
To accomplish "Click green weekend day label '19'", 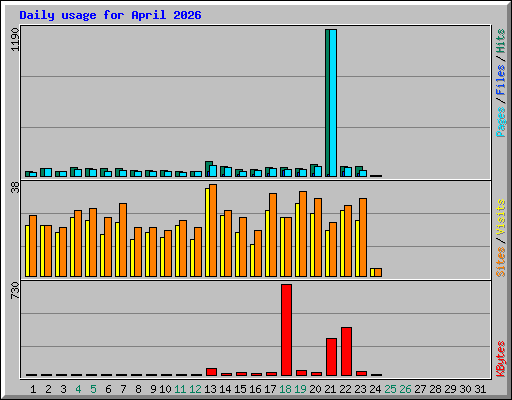I will tap(300, 389).
